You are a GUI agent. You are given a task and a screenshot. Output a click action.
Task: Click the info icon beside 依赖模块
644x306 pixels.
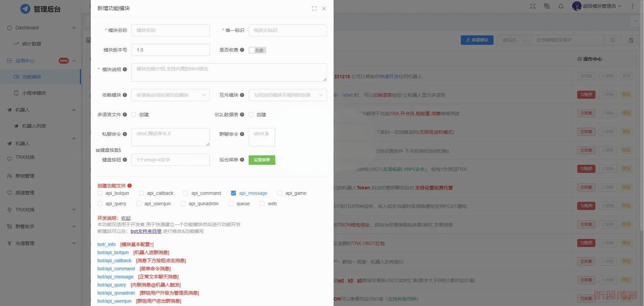[x=125, y=95]
